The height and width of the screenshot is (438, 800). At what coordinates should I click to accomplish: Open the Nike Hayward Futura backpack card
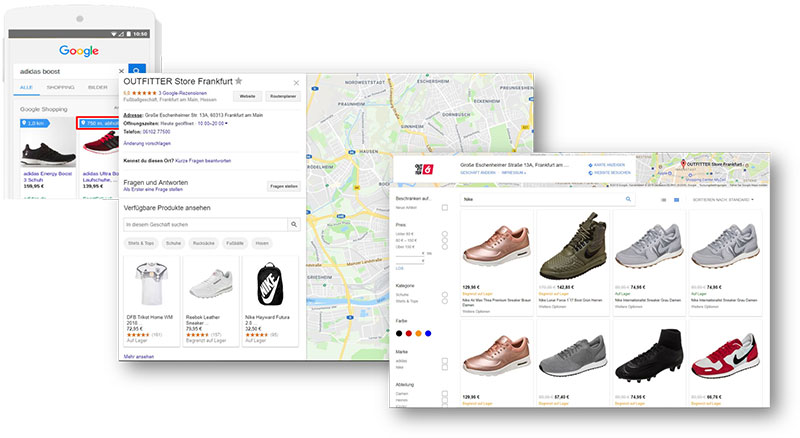pos(270,302)
